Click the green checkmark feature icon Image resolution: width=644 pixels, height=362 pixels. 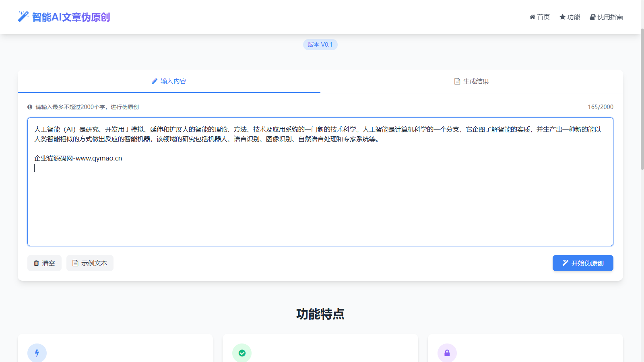(x=242, y=353)
